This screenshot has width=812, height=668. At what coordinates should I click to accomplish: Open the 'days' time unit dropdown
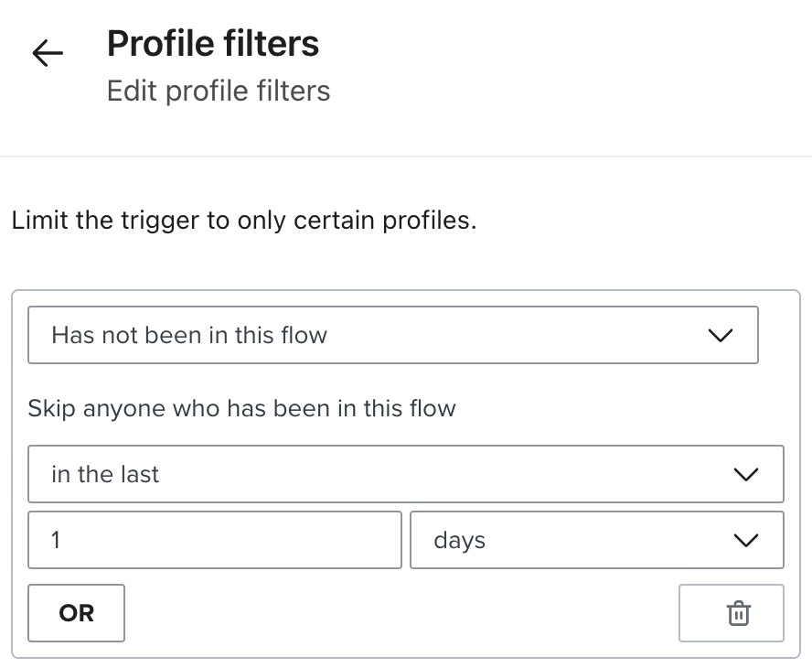click(x=596, y=540)
